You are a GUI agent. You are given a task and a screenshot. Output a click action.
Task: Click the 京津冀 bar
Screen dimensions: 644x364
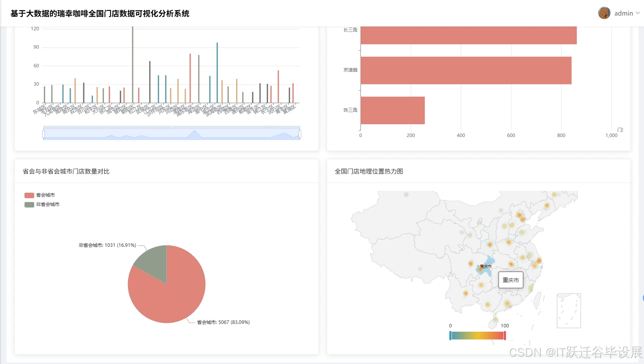pyautogui.click(x=466, y=70)
